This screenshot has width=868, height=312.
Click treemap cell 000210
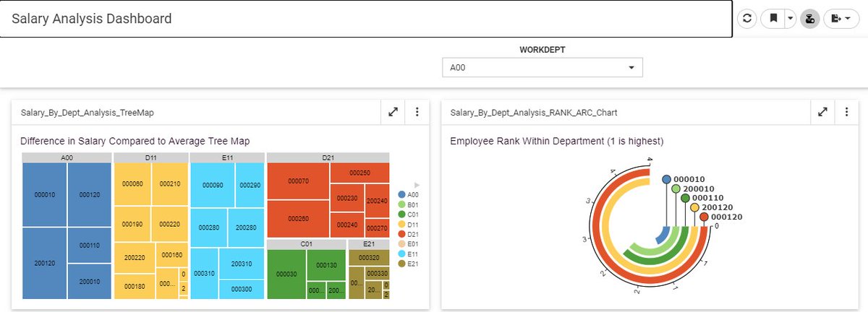click(x=171, y=183)
